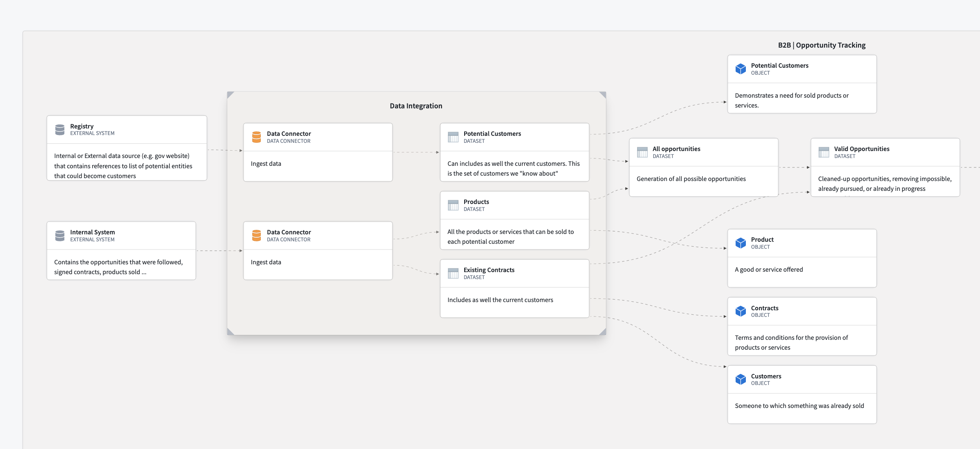Click the All opportunities dataset icon

(642, 152)
